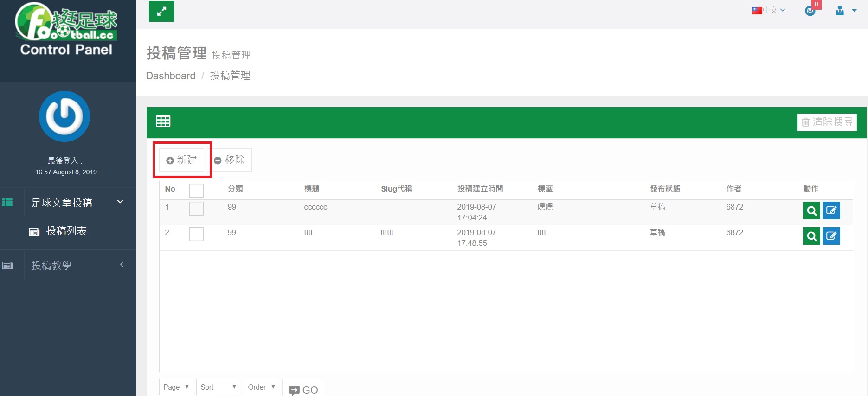This screenshot has width=868, height=396.
Task: Collapse the 足球文章投稿 sidebar menu
Action: [x=120, y=202]
